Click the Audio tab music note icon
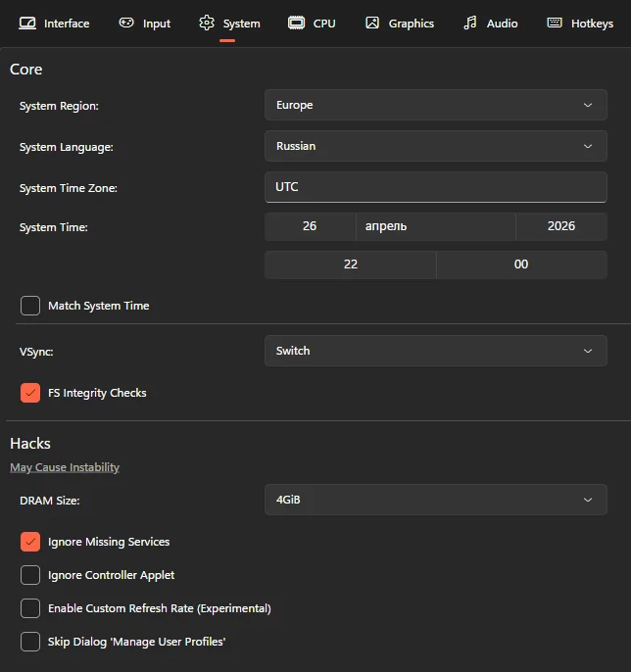The height and width of the screenshot is (672, 631). click(470, 23)
